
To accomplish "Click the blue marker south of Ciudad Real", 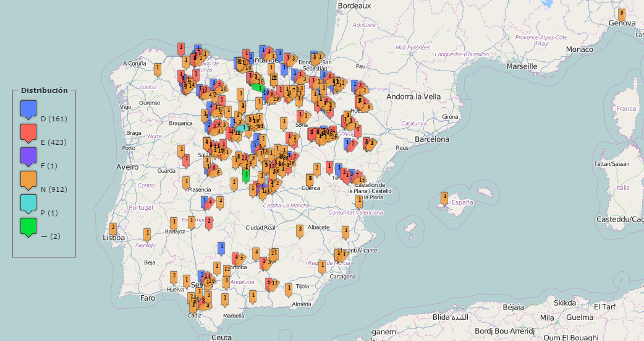I will (221, 248).
